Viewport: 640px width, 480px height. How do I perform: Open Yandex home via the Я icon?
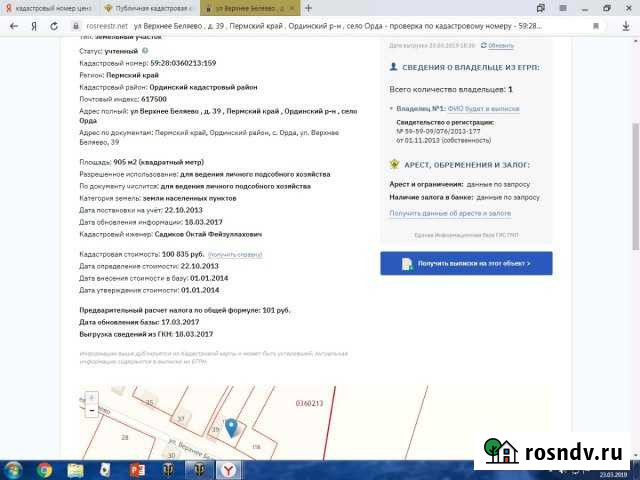[x=34, y=26]
